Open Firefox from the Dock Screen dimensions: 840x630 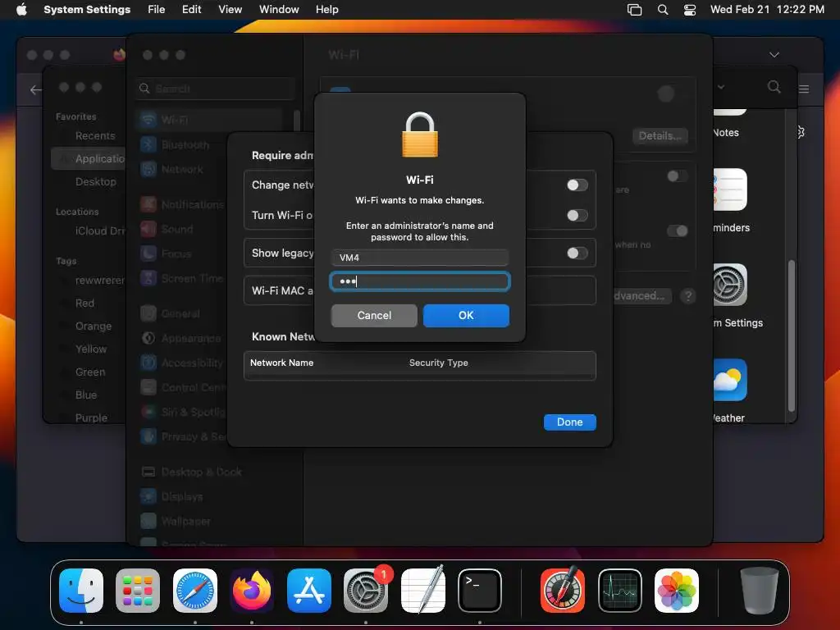click(x=252, y=591)
